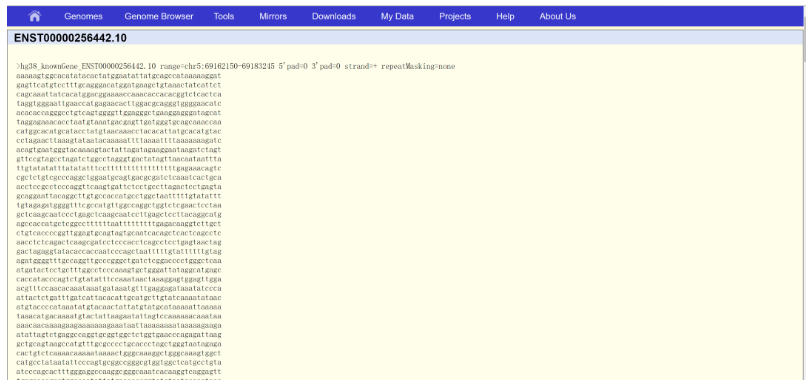Click the FASTA header line starting hg38_knownGene
This screenshot has height=380, width=811.
point(236,67)
